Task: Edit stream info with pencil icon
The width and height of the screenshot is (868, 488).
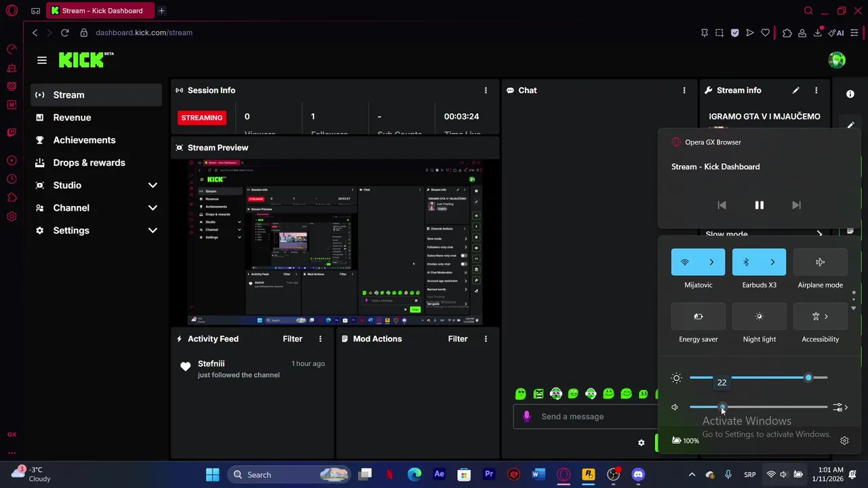Action: (x=796, y=90)
